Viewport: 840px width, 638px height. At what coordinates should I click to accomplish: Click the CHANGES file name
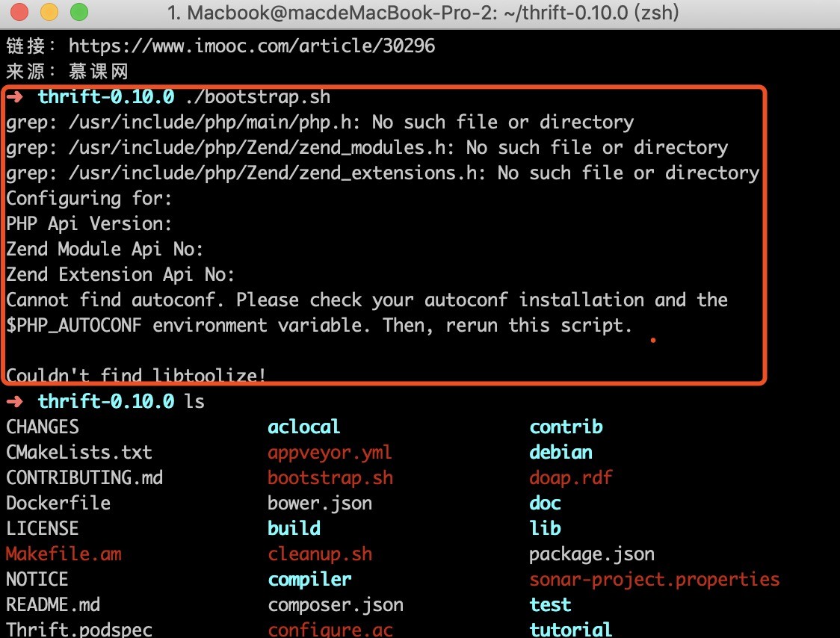(x=43, y=427)
